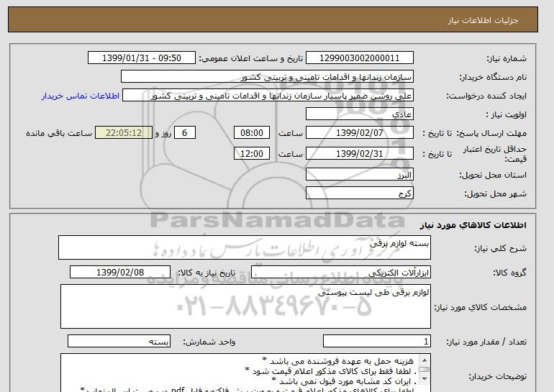Viewport: 554px width, 392px height.
Task: Click the label نام دستگاه خریدار
Action: [493, 77]
